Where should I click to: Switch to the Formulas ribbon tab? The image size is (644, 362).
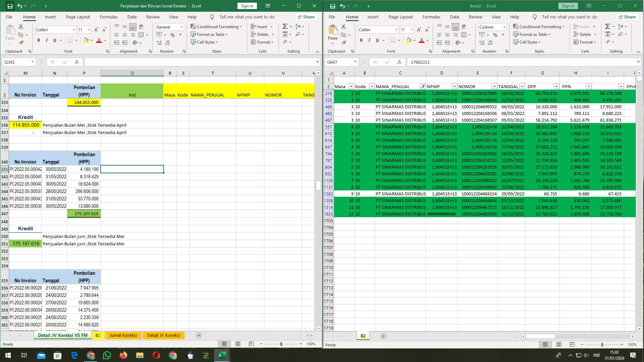coord(109,17)
